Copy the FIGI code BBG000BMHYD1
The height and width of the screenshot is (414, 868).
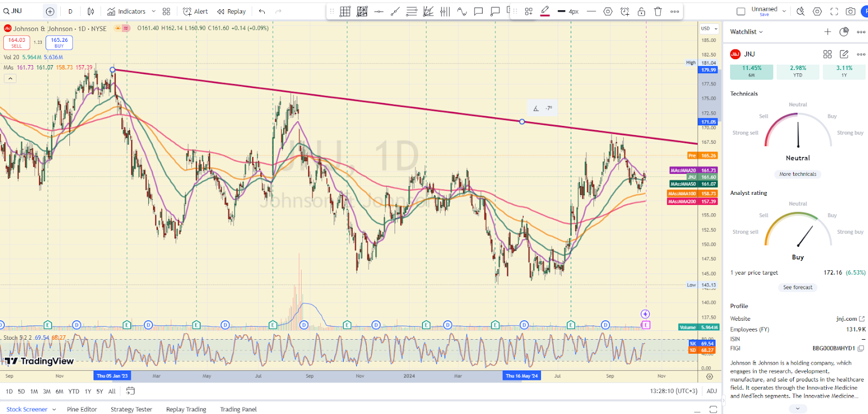pyautogui.click(x=861, y=348)
